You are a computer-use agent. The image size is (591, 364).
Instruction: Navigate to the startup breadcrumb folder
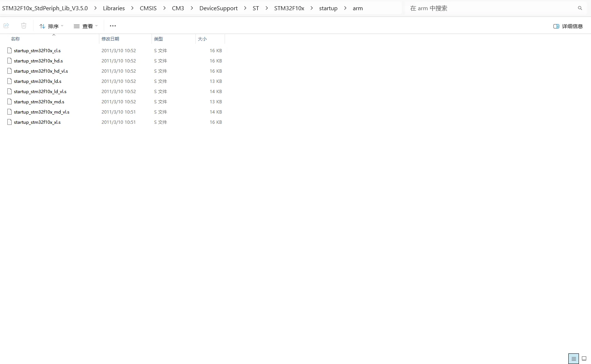(328, 8)
